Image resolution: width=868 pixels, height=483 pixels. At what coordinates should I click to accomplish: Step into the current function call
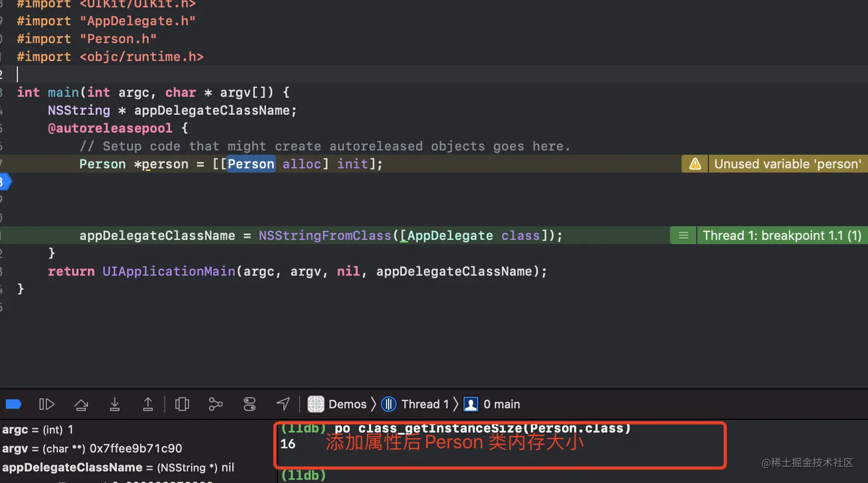click(x=115, y=404)
